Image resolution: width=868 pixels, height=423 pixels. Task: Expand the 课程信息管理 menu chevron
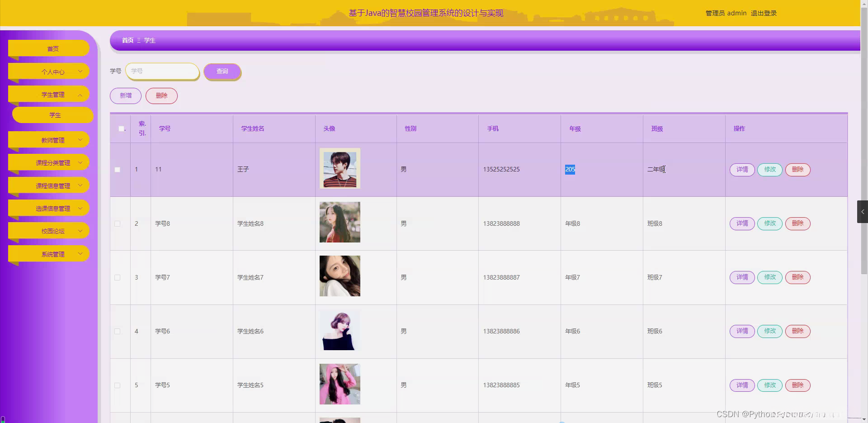point(80,185)
